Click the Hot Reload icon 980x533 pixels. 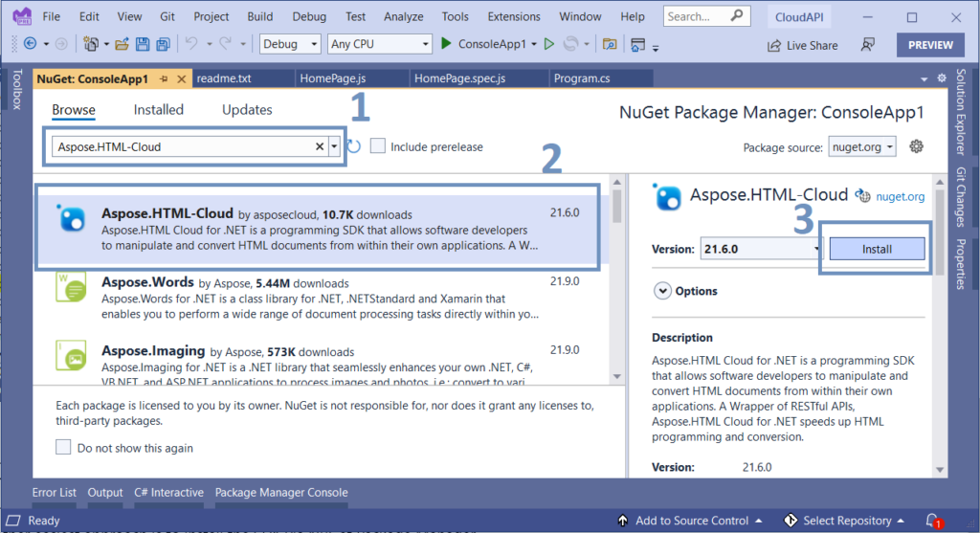point(570,44)
